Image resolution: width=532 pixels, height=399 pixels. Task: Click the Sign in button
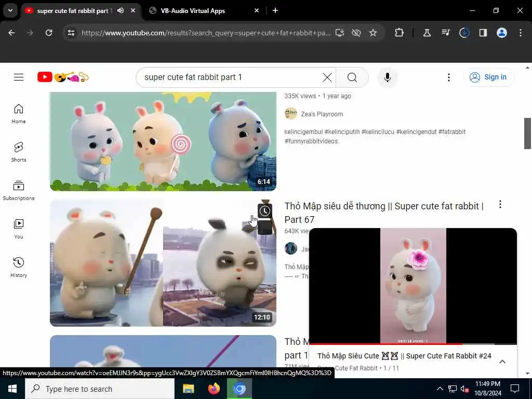[x=489, y=77]
